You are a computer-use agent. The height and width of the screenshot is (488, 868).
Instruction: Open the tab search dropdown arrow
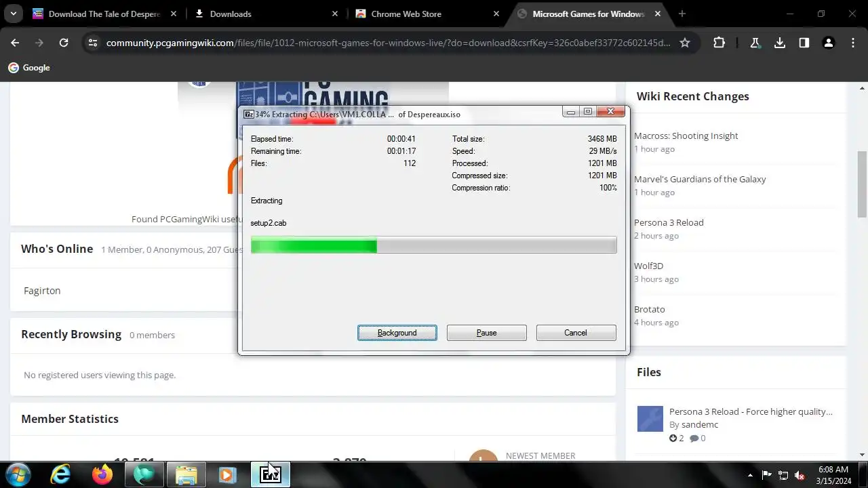click(14, 14)
